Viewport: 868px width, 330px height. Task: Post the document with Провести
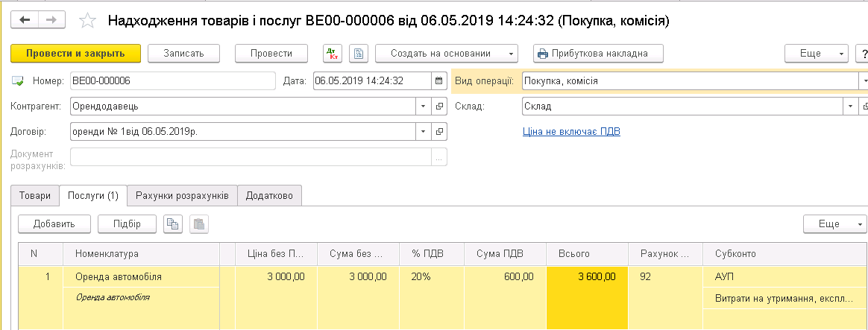click(x=271, y=53)
